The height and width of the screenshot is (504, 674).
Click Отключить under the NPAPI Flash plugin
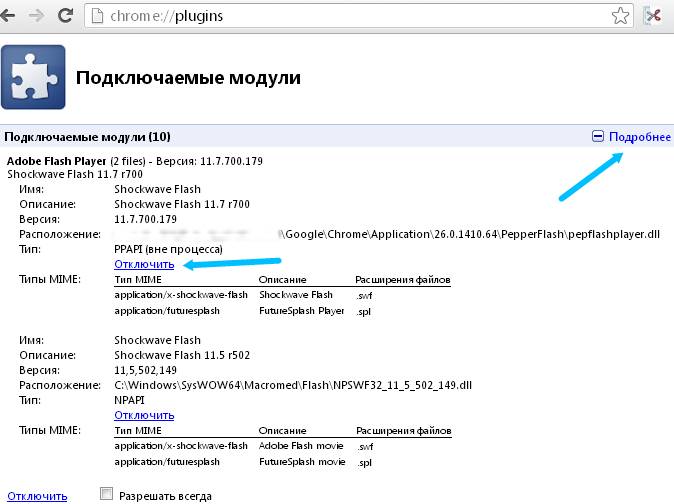tap(144, 414)
